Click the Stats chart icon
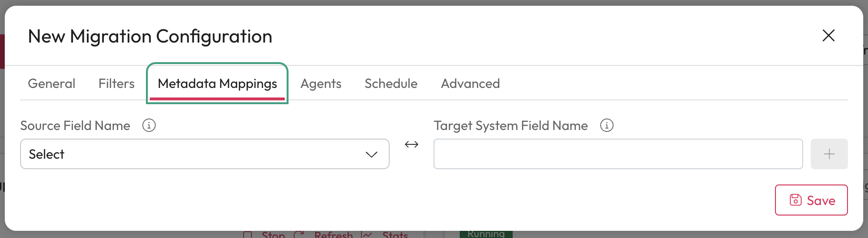This screenshot has width=868, height=238. (367, 235)
